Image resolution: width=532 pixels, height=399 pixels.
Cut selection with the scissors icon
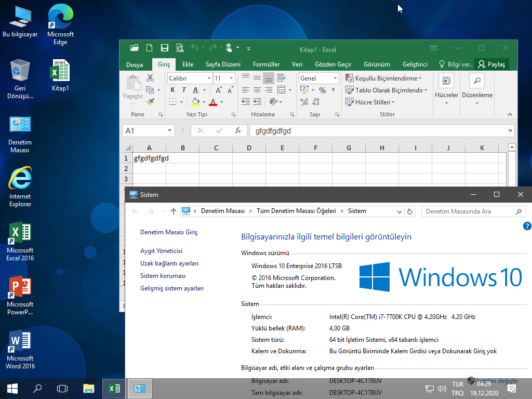(150, 78)
